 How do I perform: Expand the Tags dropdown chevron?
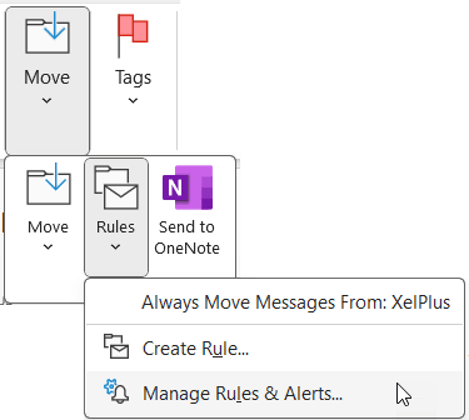[x=133, y=100]
